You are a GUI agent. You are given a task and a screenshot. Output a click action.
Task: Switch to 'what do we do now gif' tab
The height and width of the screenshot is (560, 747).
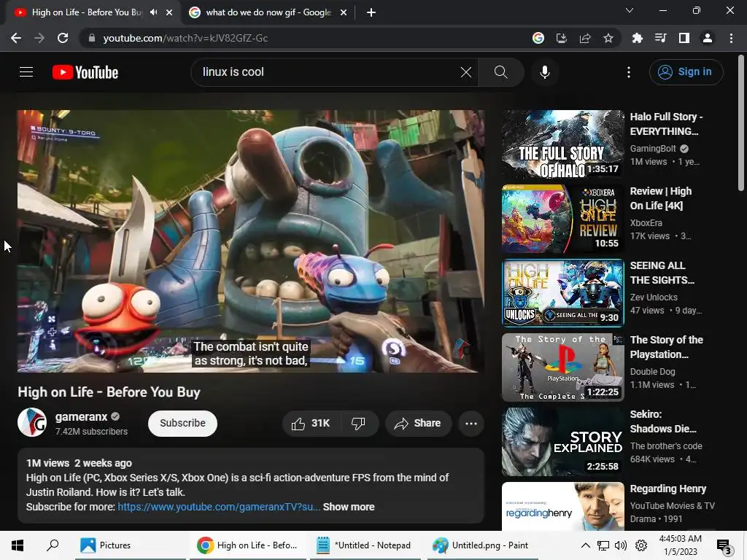pos(268,12)
